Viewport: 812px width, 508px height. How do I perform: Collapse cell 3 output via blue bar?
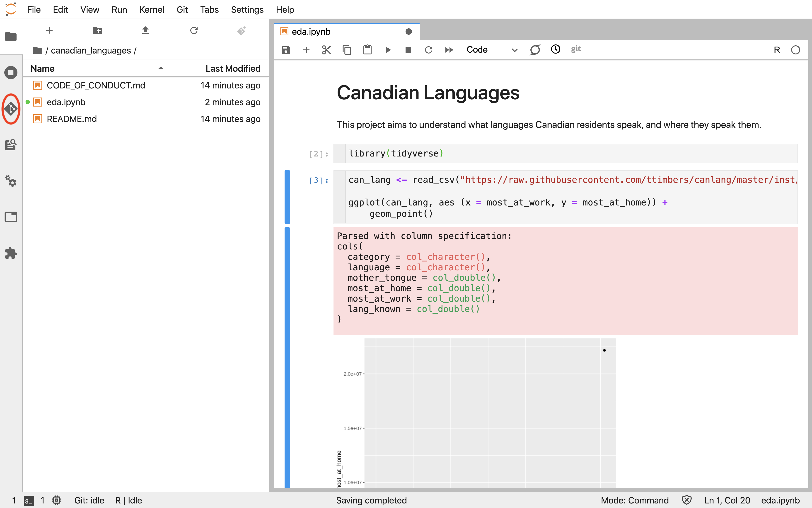click(287, 357)
